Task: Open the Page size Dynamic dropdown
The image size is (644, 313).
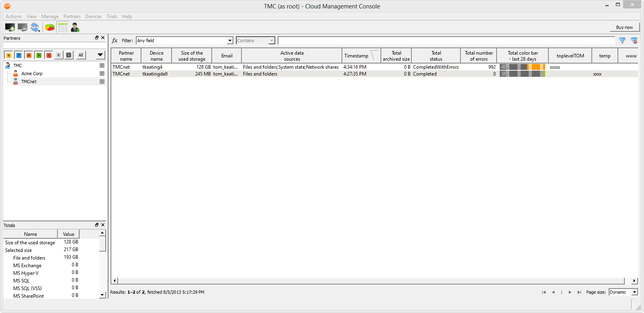Action: click(634, 292)
